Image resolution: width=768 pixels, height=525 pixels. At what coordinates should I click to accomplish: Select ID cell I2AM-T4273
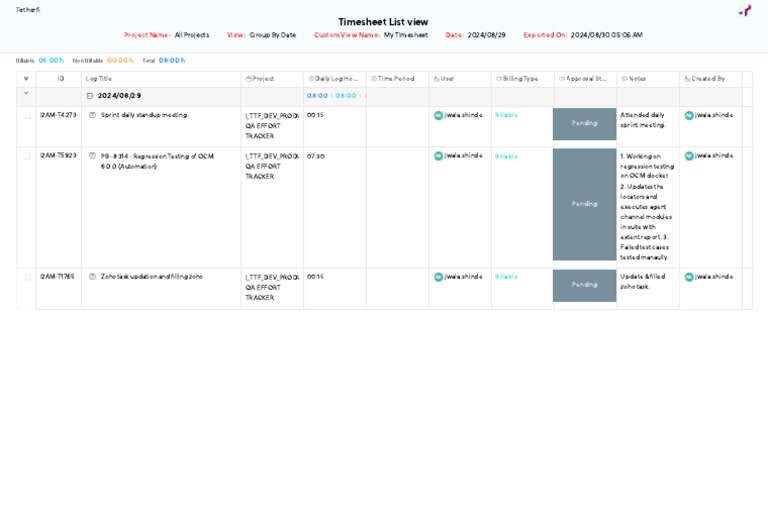[58, 115]
